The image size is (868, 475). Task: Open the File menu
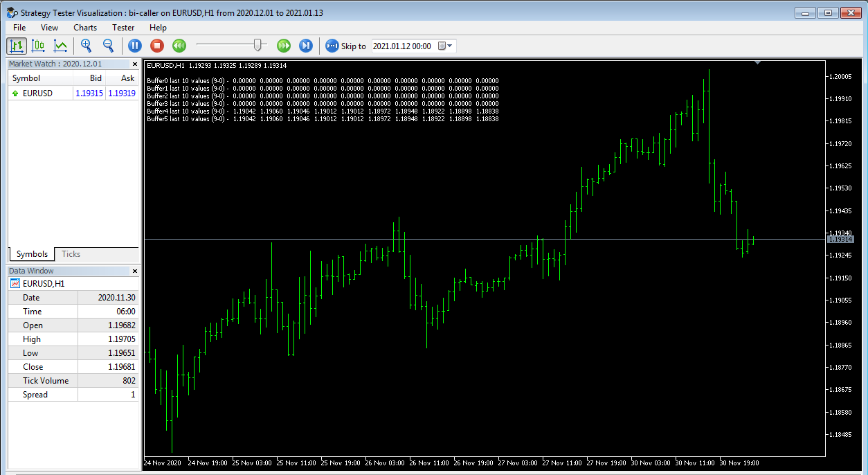tap(19, 28)
